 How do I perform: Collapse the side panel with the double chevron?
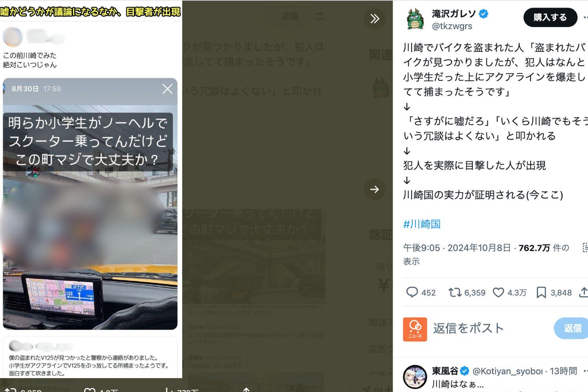(375, 18)
